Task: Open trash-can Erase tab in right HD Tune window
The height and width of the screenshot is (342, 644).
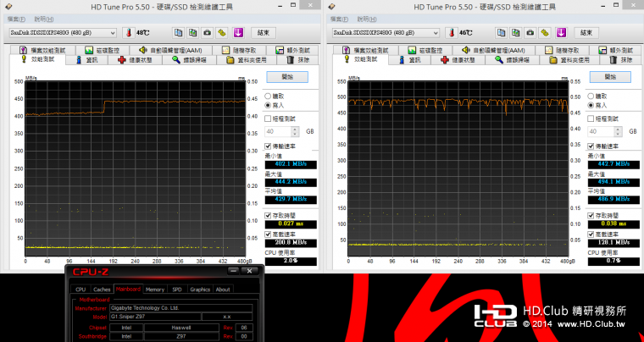Action: [x=621, y=60]
